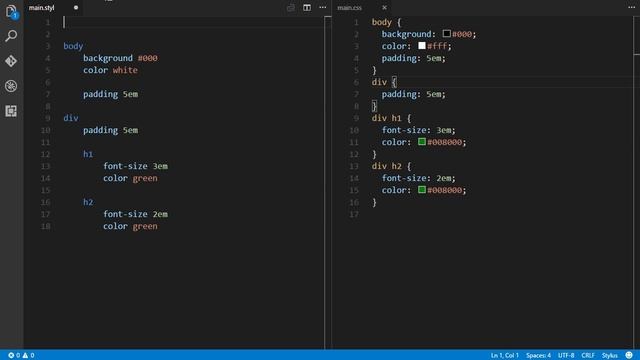Click the 'body' selector in main.styl
Image resolution: width=640 pixels, height=360 pixels.
point(73,46)
